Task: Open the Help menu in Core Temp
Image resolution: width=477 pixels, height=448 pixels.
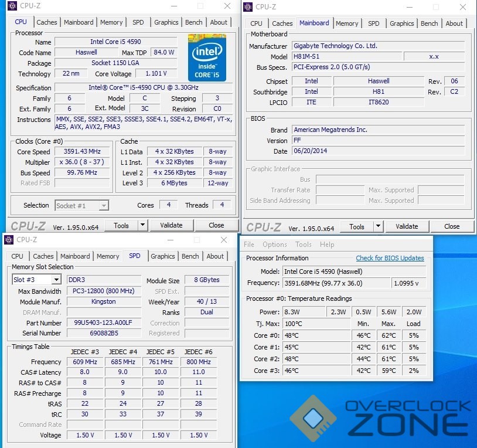Action: point(327,245)
